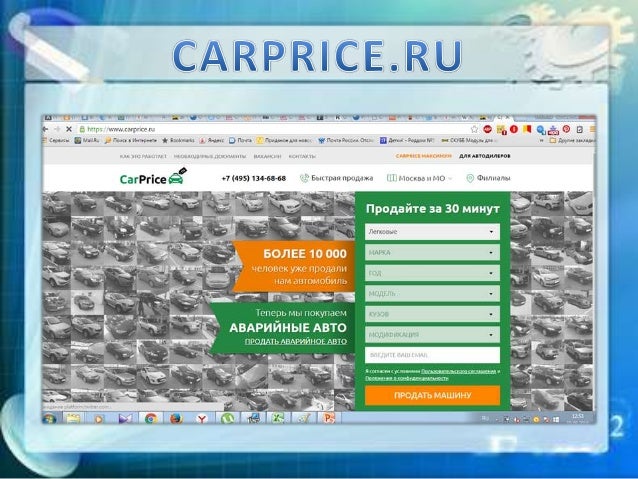
Task: Expand the Москва и МО region selector
Action: click(420, 178)
